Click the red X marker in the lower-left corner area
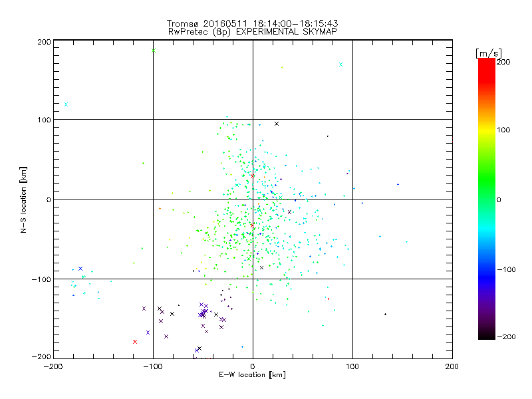 point(135,342)
